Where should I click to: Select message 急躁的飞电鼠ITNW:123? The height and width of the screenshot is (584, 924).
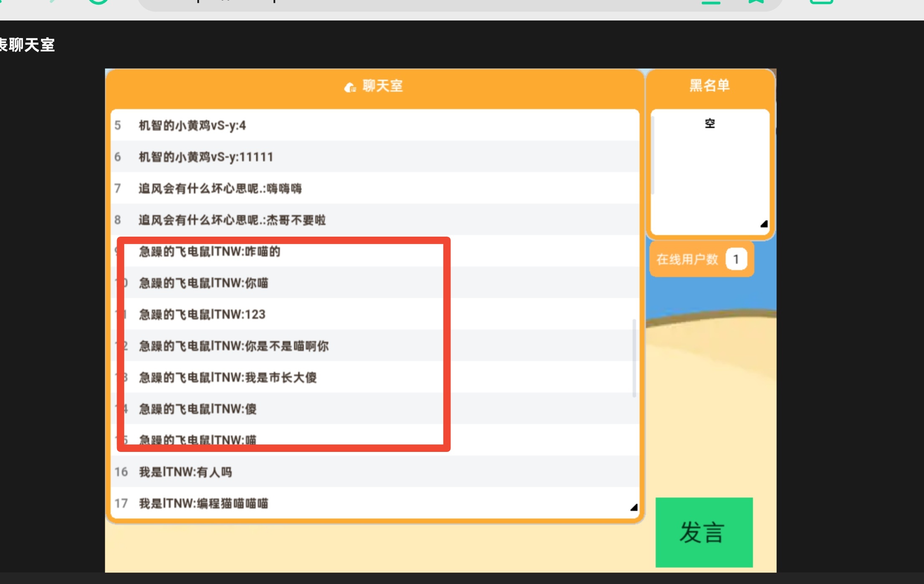(375, 314)
